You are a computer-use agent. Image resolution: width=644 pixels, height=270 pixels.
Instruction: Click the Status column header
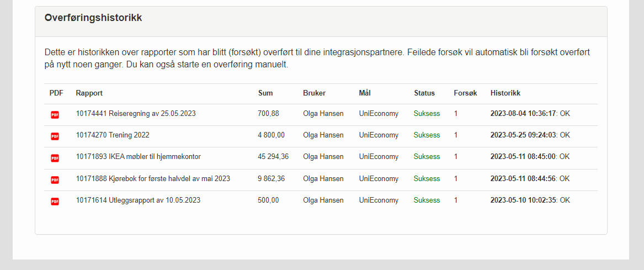(x=424, y=93)
